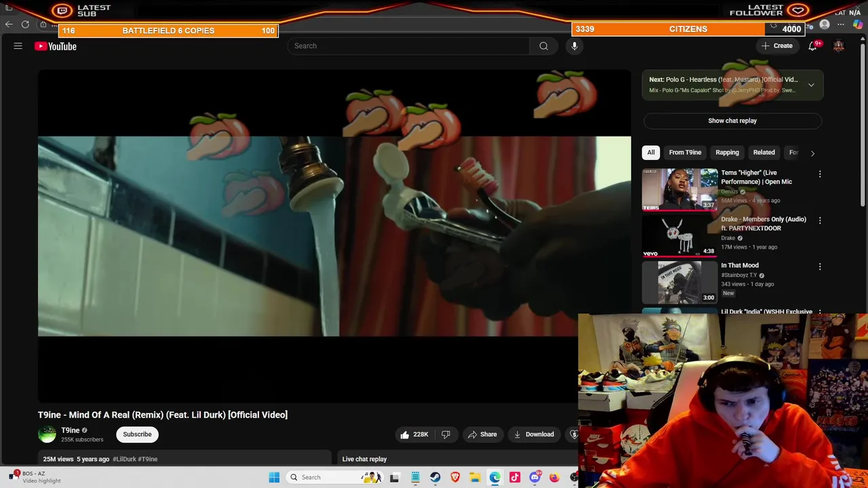Image resolution: width=868 pixels, height=488 pixels.
Task: Click the YouTube search magnifier button
Action: click(544, 46)
